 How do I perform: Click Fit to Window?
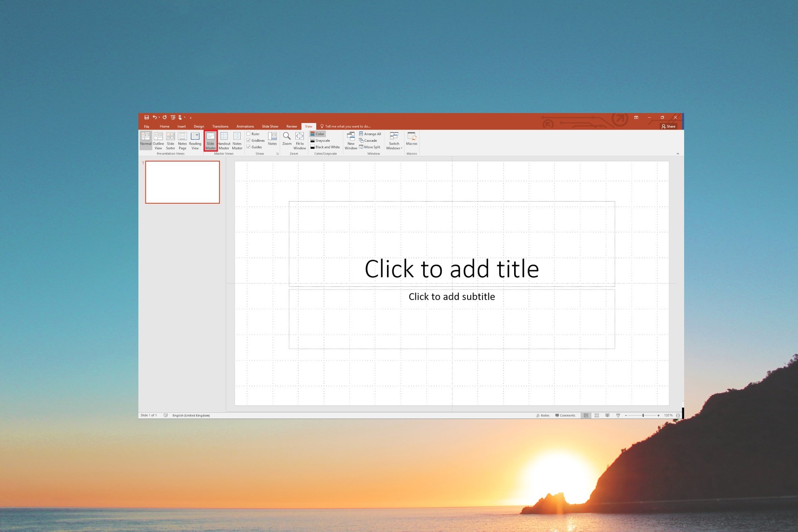point(300,140)
